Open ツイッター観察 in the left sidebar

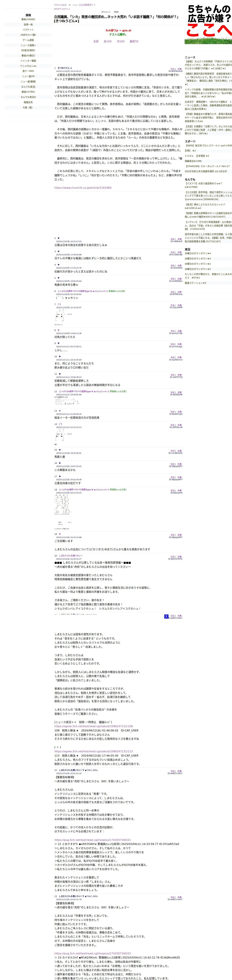[28, 61]
